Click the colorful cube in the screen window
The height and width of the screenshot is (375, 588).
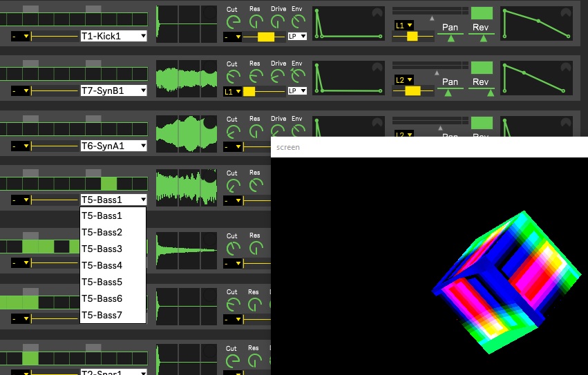coord(506,282)
